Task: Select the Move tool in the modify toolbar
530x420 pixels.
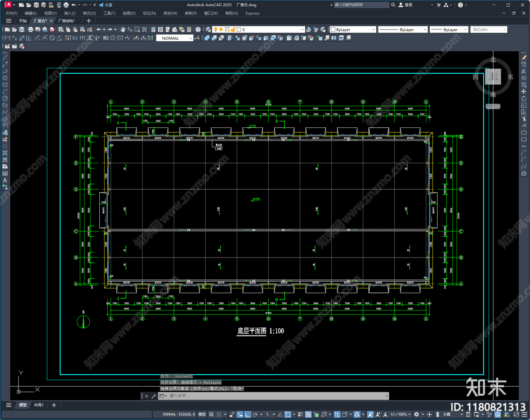Action: point(524,91)
